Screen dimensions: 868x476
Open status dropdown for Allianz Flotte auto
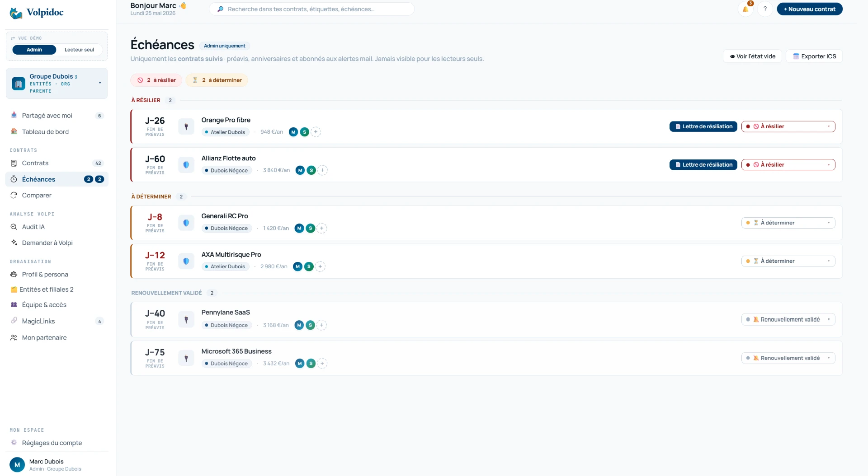tap(788, 165)
